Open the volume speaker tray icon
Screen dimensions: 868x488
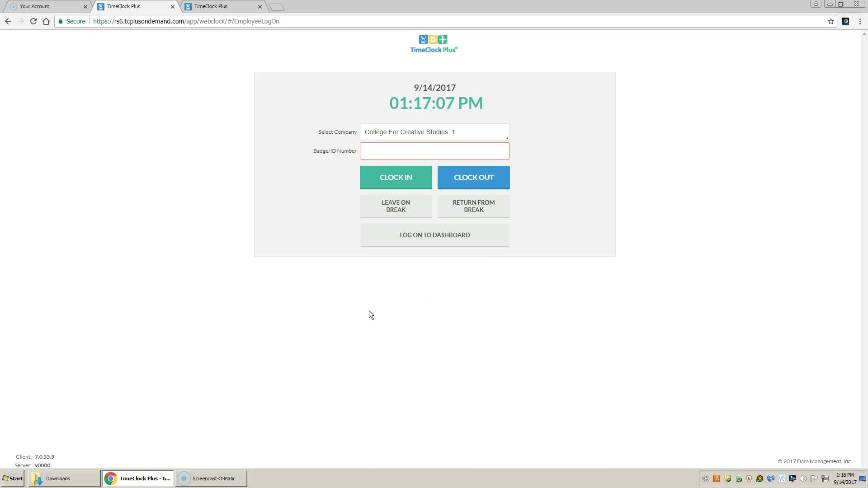tap(803, 479)
